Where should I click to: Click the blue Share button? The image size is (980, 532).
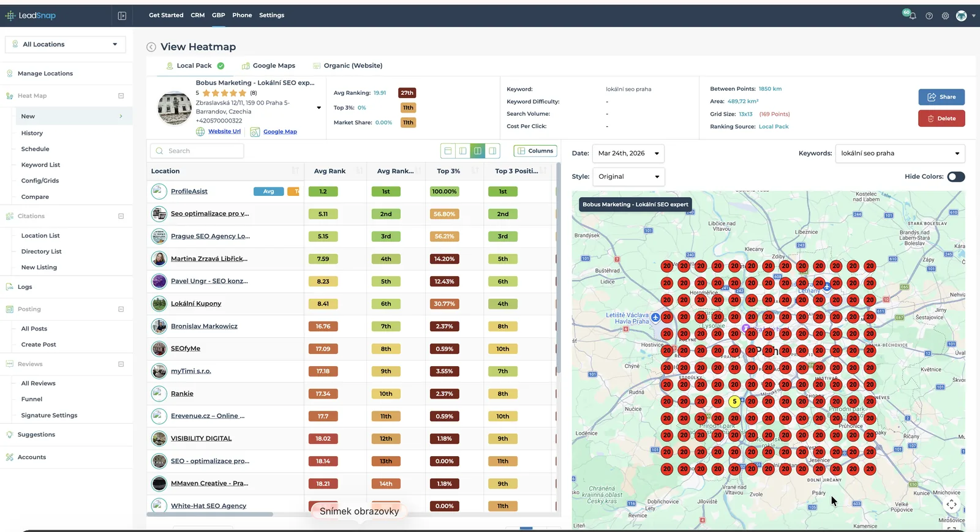[941, 97]
